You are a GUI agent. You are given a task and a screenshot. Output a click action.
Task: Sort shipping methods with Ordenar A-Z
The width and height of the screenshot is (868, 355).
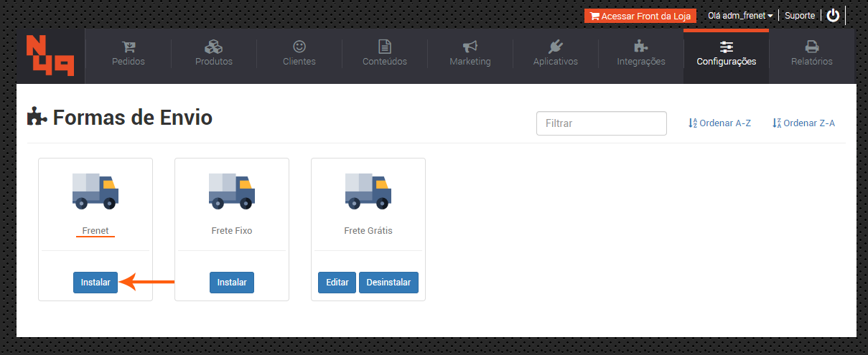tap(719, 123)
